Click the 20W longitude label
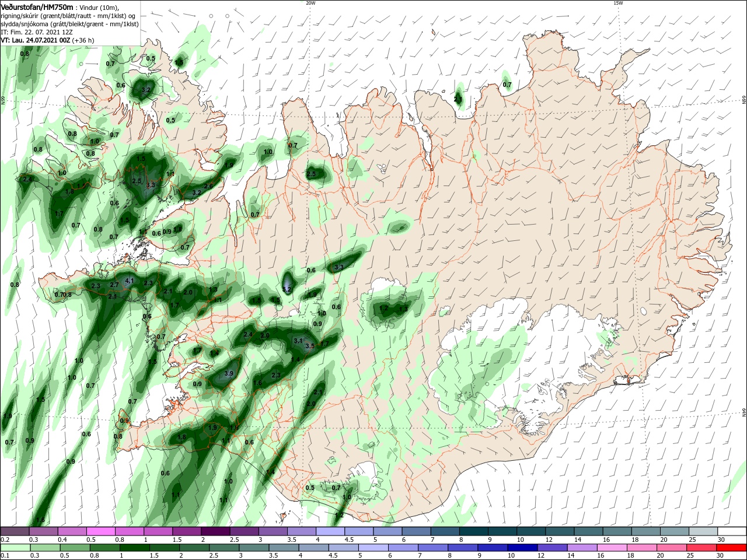The width and height of the screenshot is (747, 560). [x=310, y=3]
